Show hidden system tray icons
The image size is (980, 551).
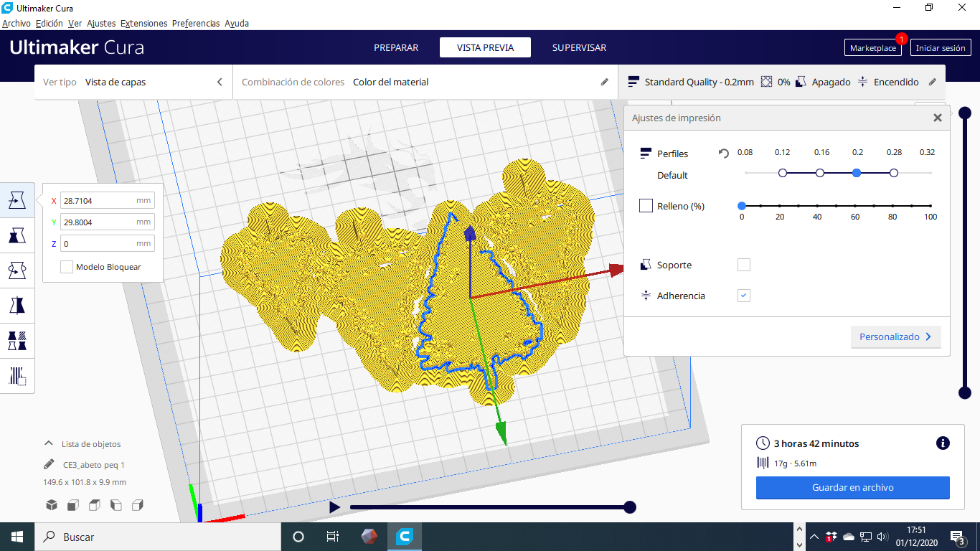pyautogui.click(x=814, y=537)
